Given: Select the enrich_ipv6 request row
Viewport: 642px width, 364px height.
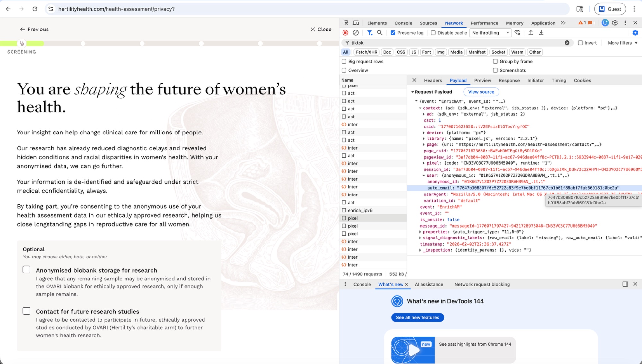Looking at the screenshot, I should pyautogui.click(x=360, y=210).
